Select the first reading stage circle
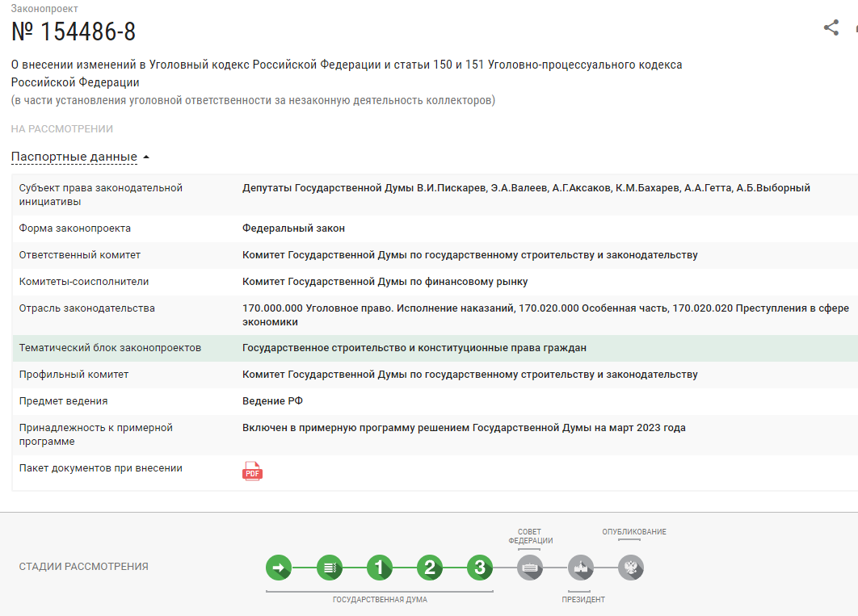This screenshot has height=616, width=858. coord(379,568)
